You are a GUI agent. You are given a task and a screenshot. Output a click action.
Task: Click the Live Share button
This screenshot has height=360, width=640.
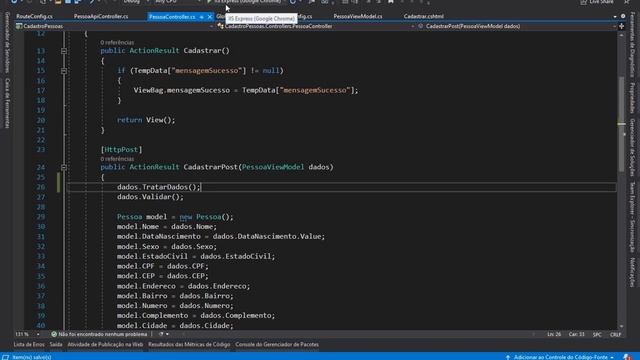click(x=597, y=2)
